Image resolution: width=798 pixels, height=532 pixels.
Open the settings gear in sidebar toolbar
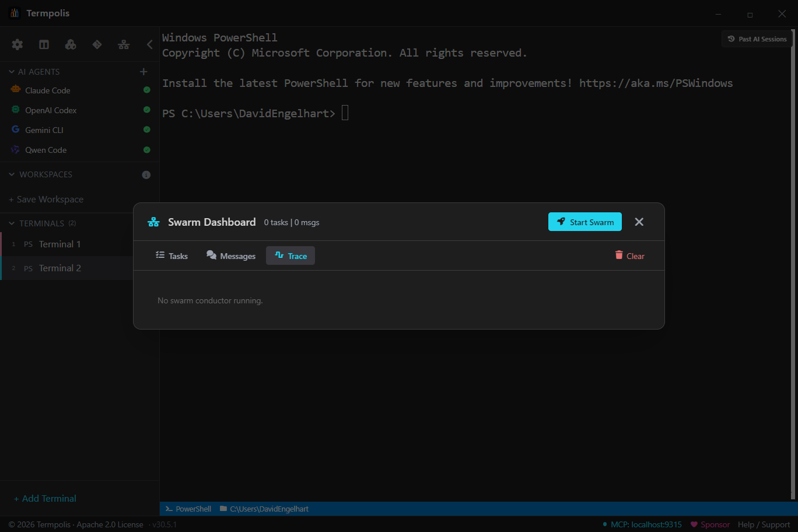(17, 44)
